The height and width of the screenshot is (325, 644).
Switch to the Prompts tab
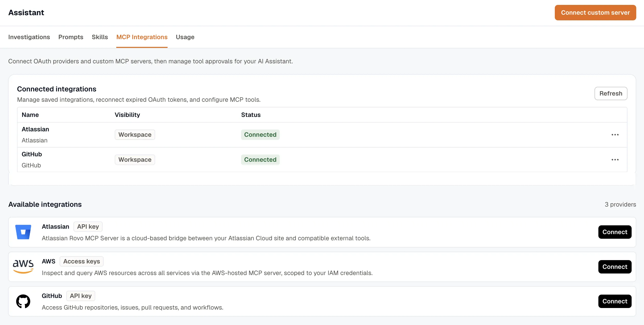(x=71, y=37)
